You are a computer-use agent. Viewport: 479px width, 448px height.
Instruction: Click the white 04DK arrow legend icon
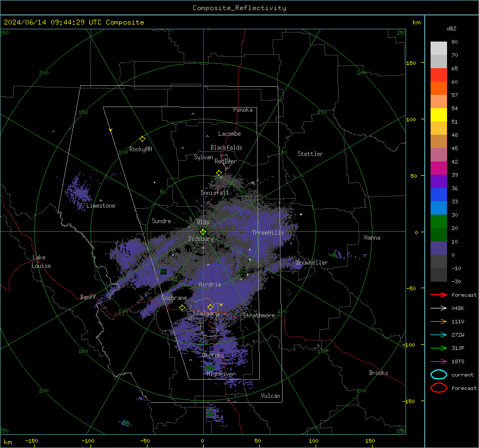pyautogui.click(x=439, y=308)
